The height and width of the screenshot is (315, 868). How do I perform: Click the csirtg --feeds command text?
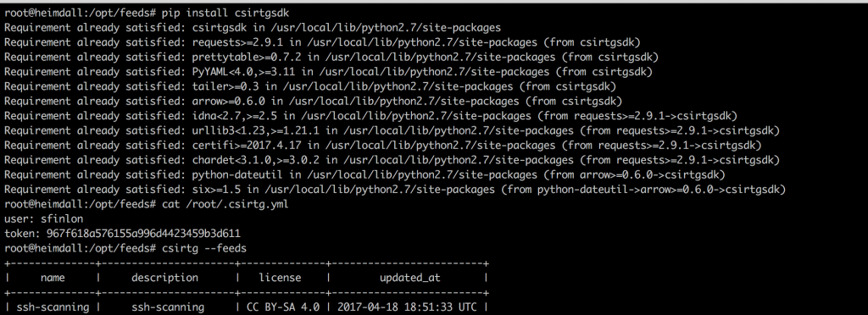click(204, 248)
